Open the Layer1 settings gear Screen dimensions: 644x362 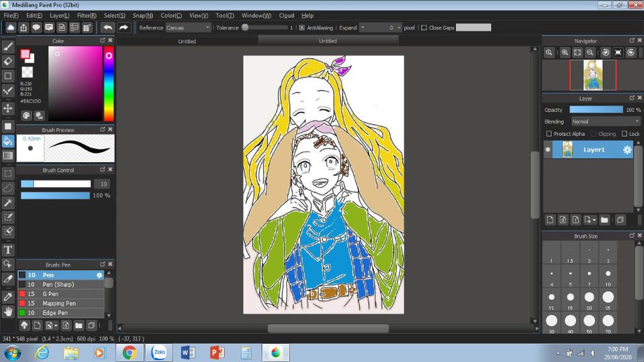tap(627, 150)
